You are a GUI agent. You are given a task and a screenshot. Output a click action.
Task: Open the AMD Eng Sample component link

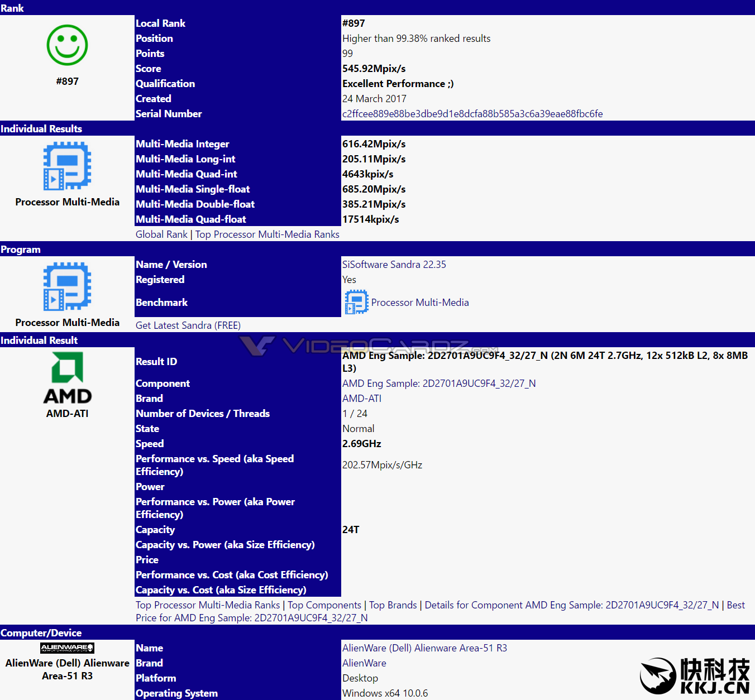[x=439, y=383]
